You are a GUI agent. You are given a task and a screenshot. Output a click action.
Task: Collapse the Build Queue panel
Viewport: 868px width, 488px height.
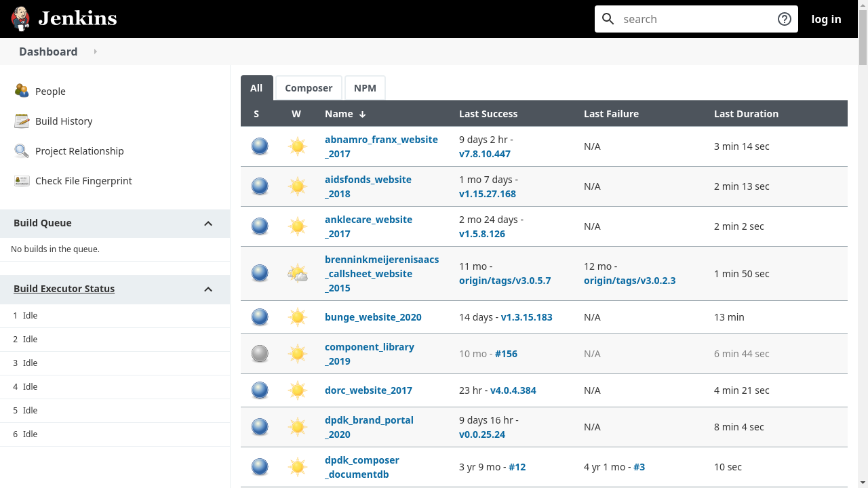coord(208,223)
